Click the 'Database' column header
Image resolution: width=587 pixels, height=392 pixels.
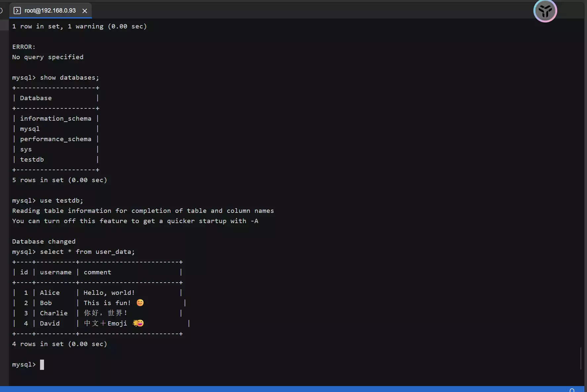[x=36, y=98]
